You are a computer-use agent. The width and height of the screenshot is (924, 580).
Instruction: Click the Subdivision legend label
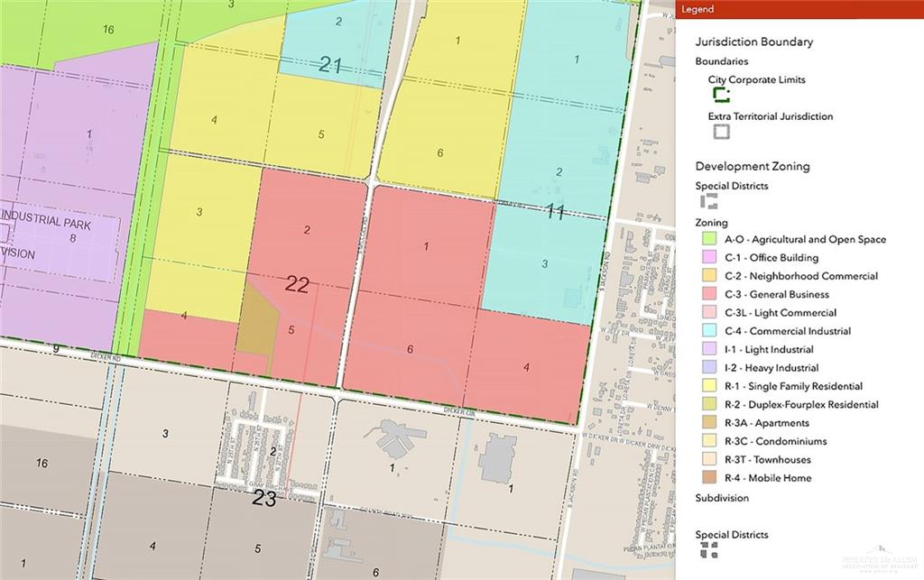pyautogui.click(x=722, y=498)
